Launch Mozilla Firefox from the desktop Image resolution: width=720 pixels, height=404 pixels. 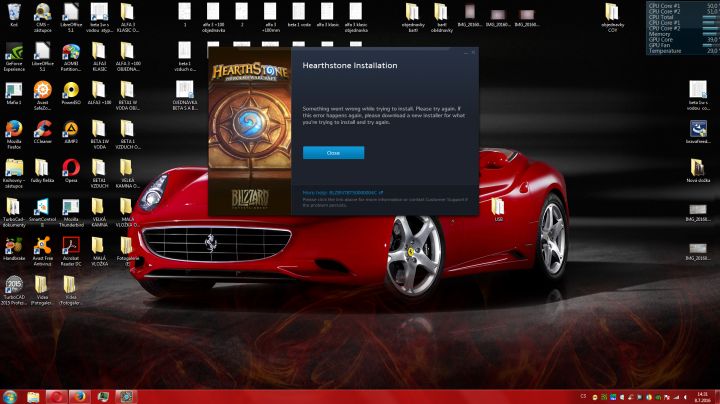14,135
